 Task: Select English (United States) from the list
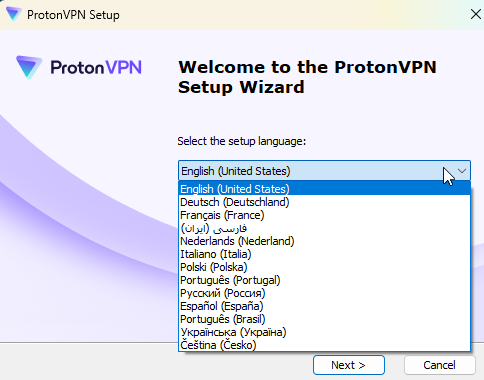[x=324, y=189]
